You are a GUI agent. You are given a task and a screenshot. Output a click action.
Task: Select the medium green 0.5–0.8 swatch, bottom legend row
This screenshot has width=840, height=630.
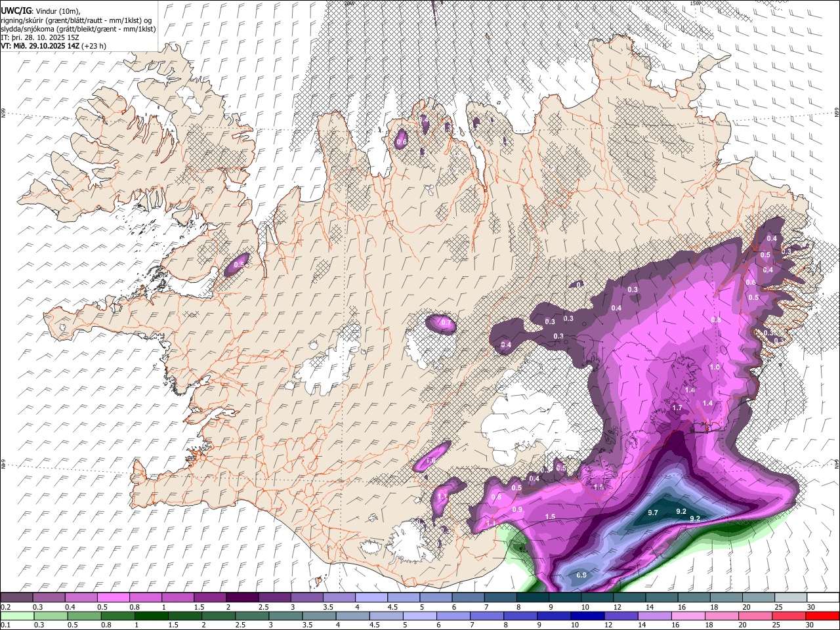pos(85,616)
